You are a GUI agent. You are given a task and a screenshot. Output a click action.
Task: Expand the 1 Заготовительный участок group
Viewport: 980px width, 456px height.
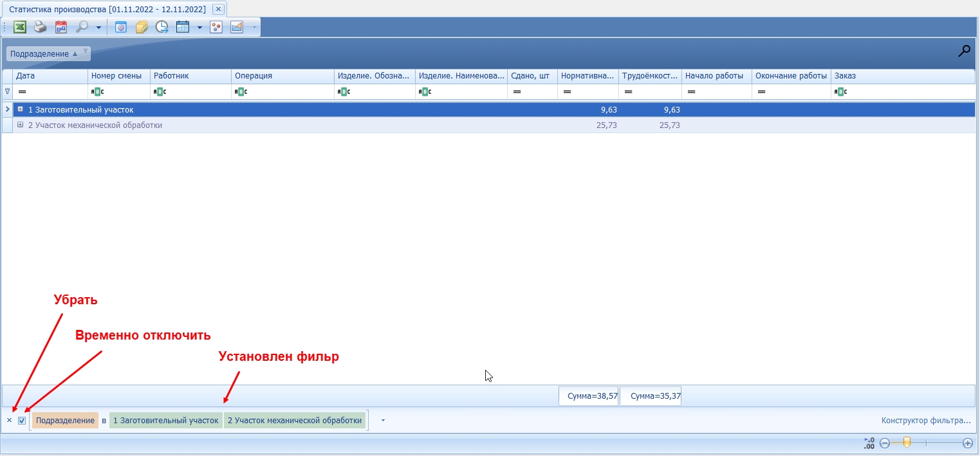21,109
